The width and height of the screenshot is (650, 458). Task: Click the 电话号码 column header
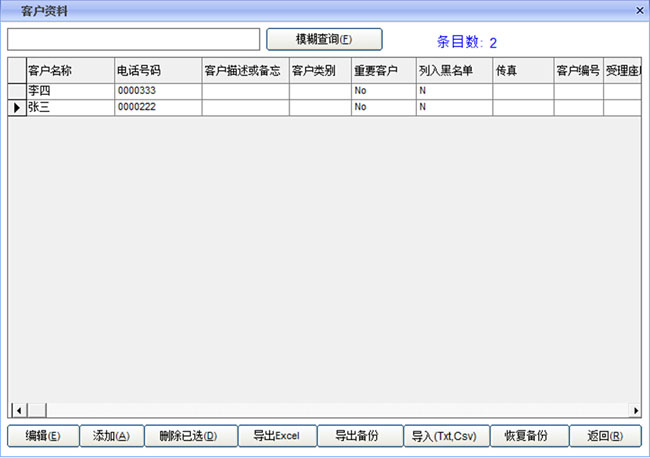point(157,70)
